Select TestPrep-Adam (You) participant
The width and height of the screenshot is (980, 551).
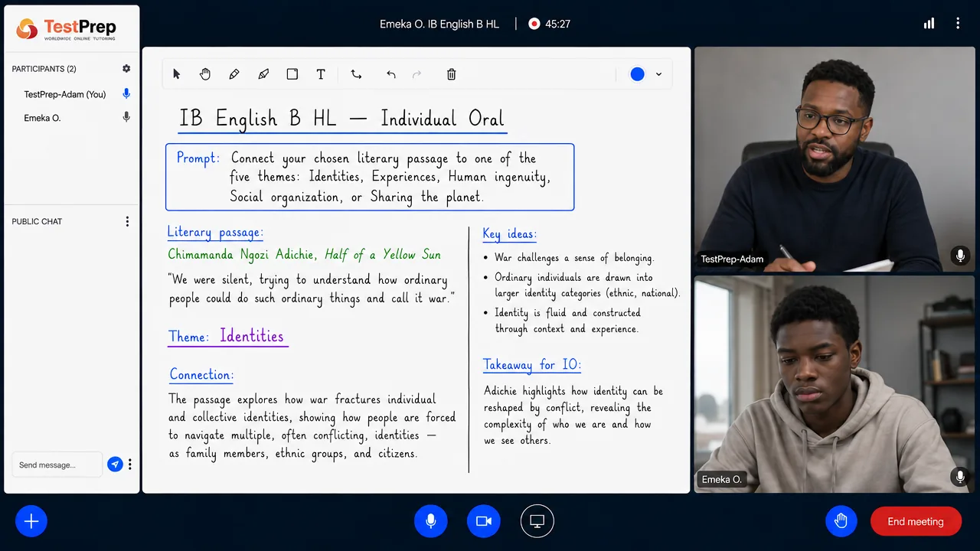(x=65, y=94)
